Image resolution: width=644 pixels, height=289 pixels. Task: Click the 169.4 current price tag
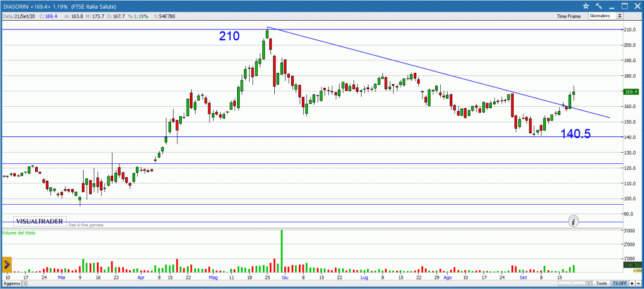(632, 92)
